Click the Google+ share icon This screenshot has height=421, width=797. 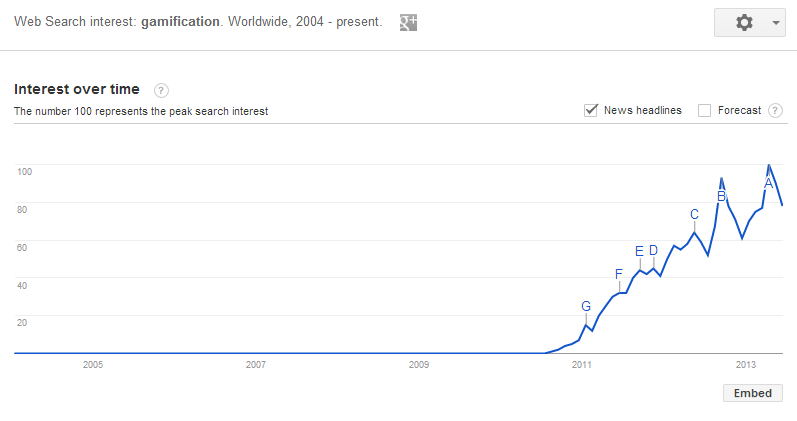click(x=408, y=22)
